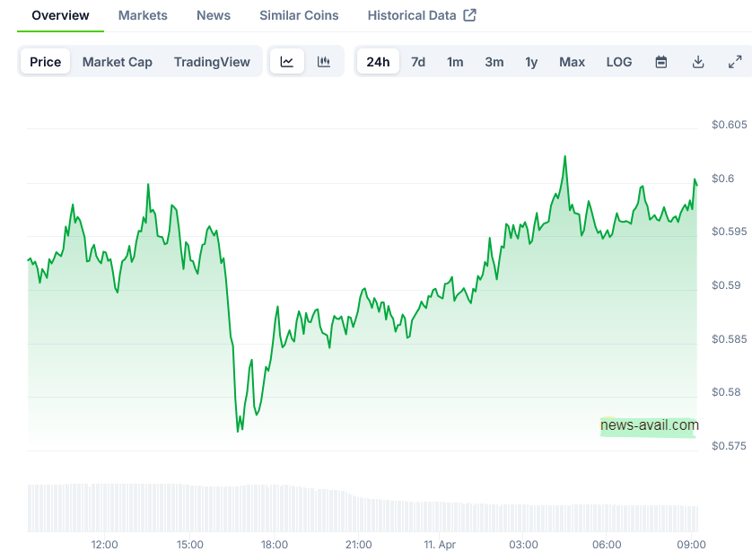
Task: Select 7d time range
Action: [x=418, y=62]
